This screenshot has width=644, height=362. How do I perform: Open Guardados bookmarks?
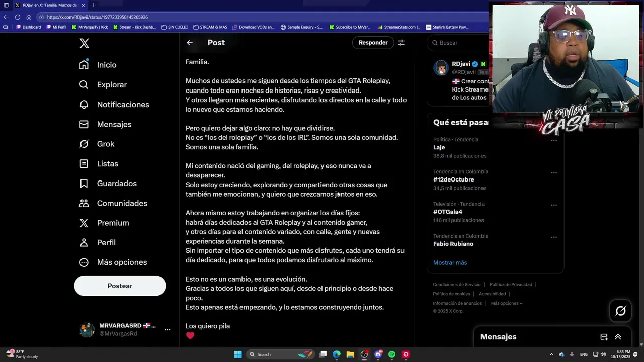click(108, 184)
